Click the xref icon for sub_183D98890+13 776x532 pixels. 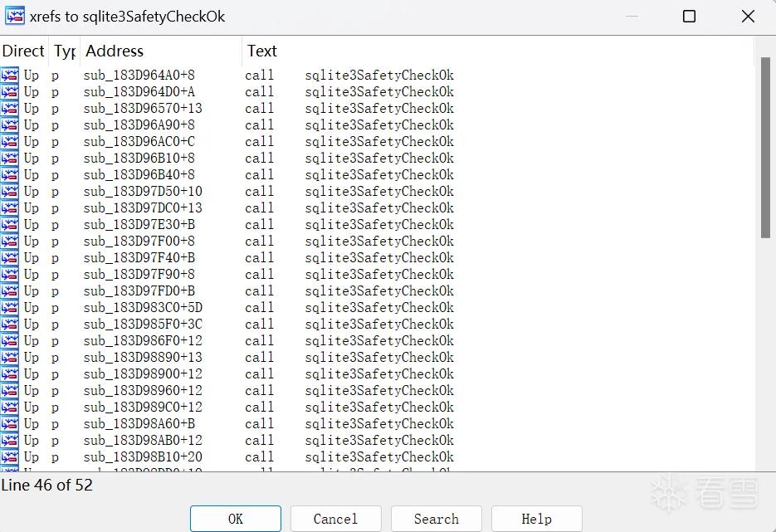click(10, 358)
